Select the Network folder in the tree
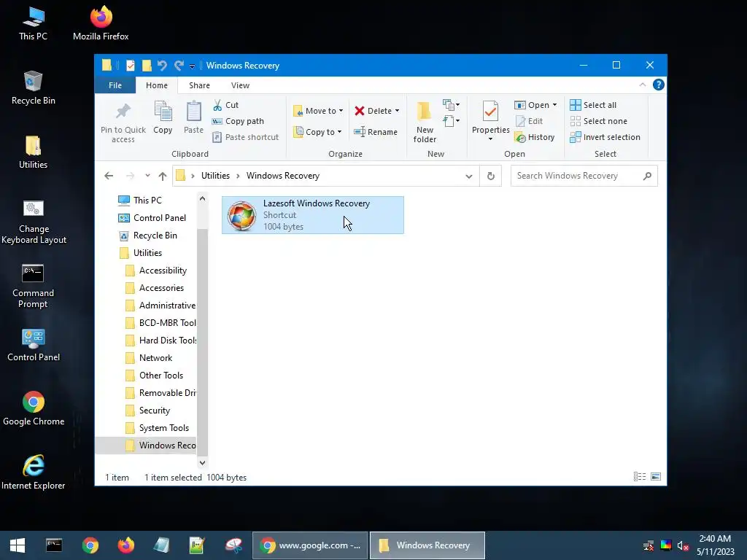747x560 pixels. [155, 358]
